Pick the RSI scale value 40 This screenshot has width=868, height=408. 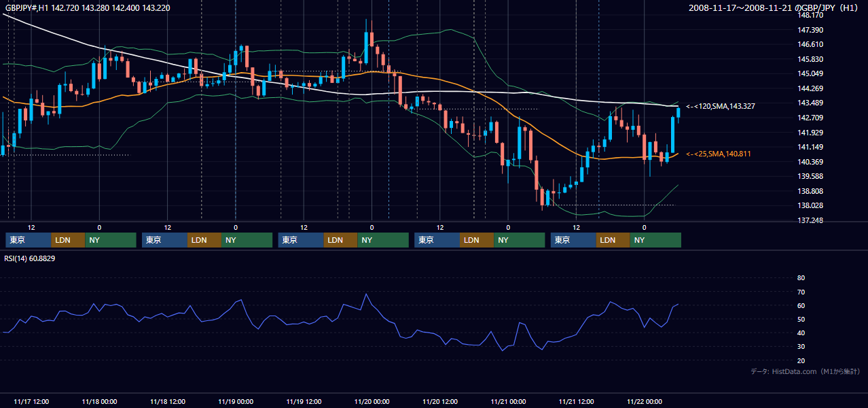tap(801, 333)
